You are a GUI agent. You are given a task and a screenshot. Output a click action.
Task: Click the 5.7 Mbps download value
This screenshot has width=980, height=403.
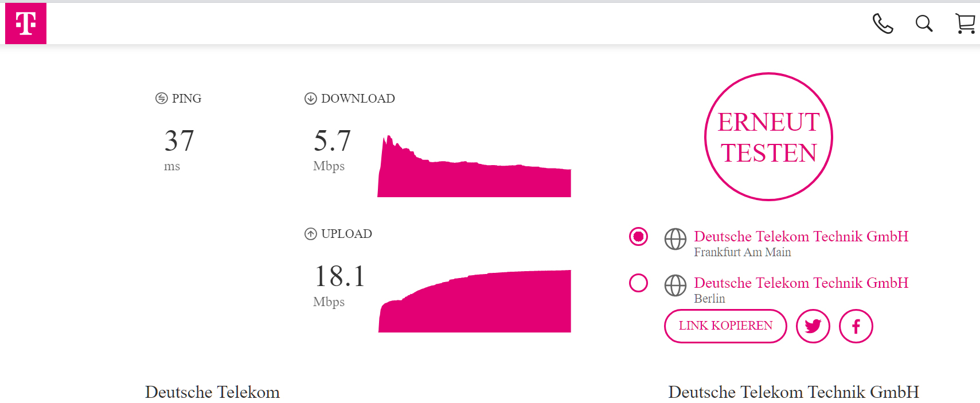[x=332, y=141]
